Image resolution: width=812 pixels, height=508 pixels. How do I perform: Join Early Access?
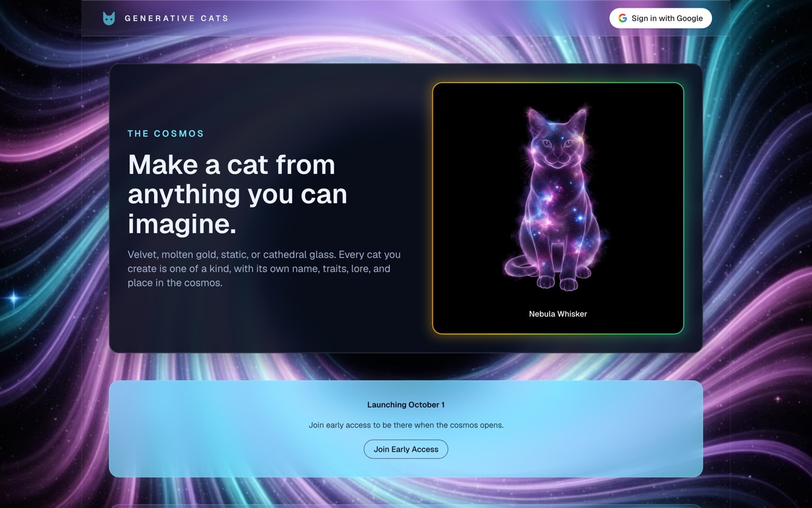tap(406, 449)
